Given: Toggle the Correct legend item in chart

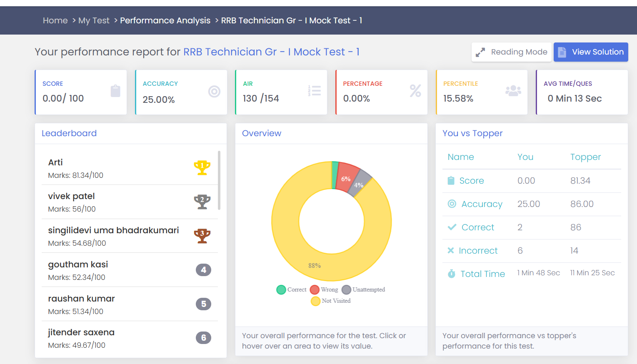Looking at the screenshot, I should point(291,289).
